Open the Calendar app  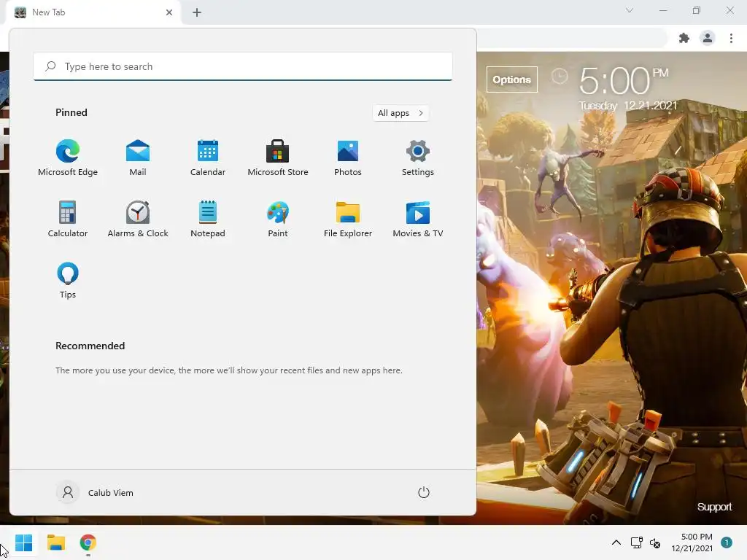click(208, 158)
